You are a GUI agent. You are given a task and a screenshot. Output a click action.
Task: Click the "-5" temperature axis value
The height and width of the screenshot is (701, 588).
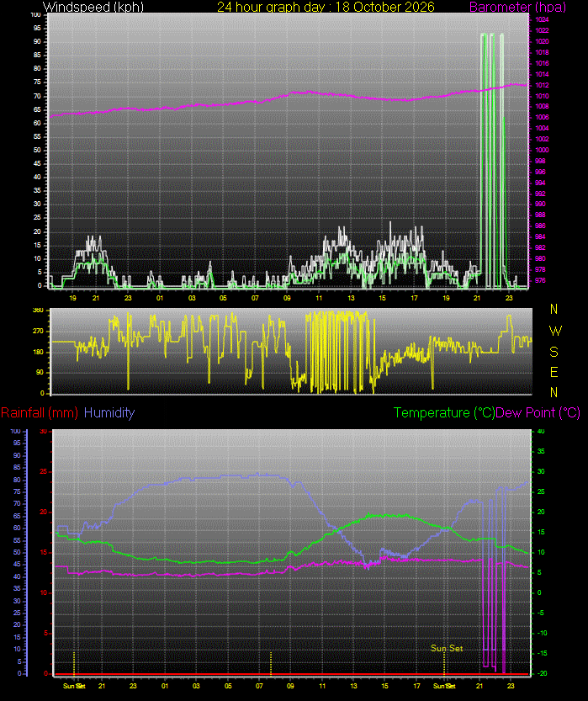tap(541, 613)
